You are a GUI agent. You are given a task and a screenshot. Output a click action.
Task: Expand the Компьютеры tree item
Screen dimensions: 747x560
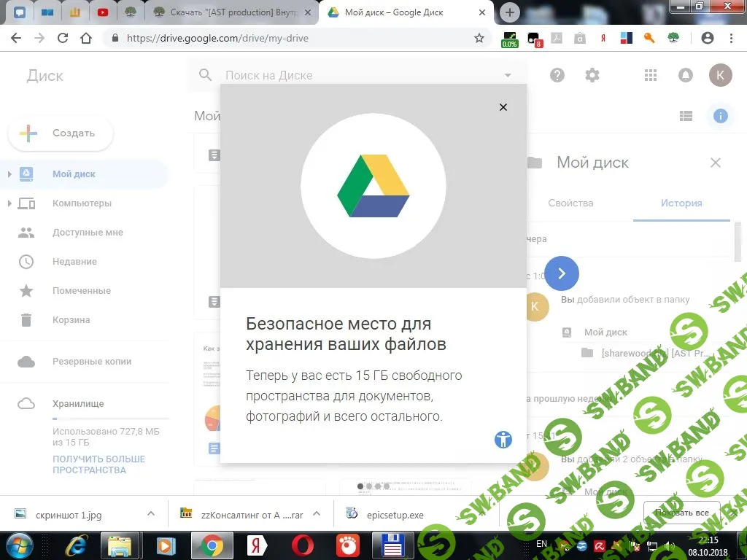[x=9, y=203]
